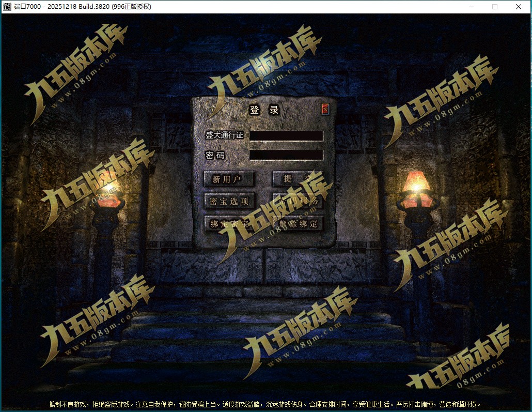Click the app icon in the title bar
The height and width of the screenshot is (412, 532).
tap(7, 6)
